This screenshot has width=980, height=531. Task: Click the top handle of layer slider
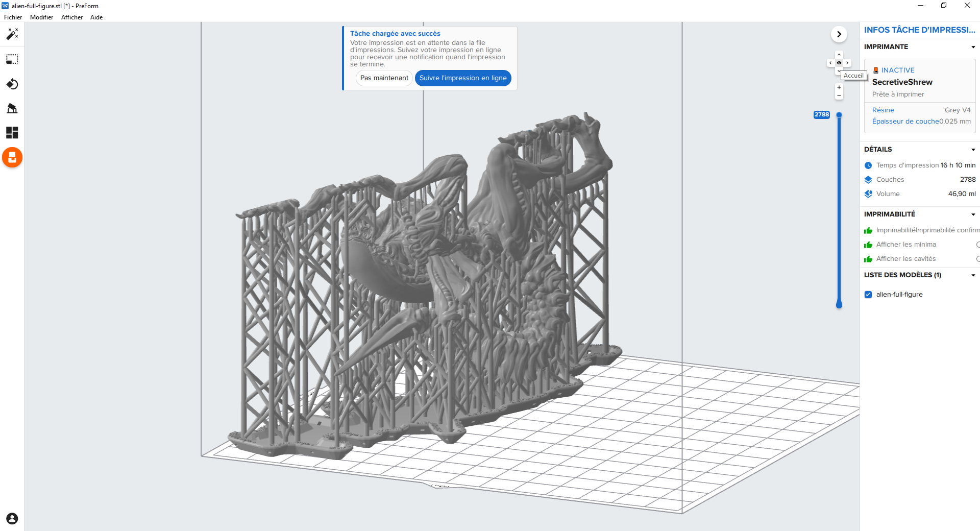tap(839, 115)
